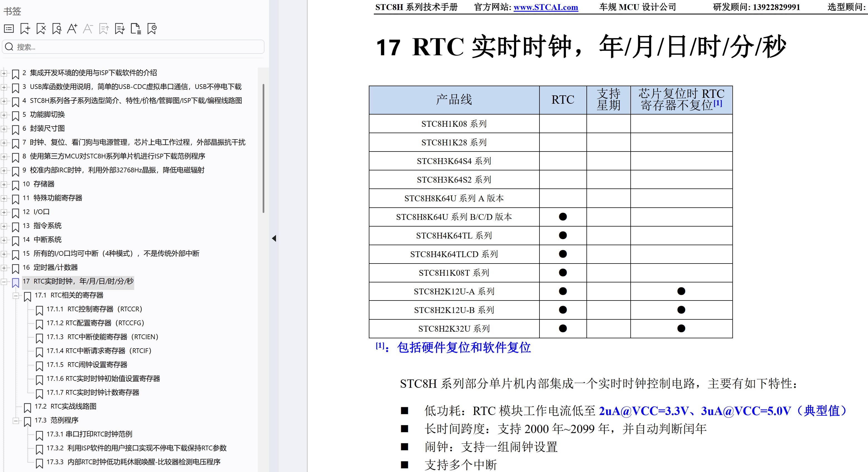Open bookmark 17.3.2 利用ISP软件的用户接口
Image resolution: width=868 pixels, height=472 pixels.
[x=136, y=448]
